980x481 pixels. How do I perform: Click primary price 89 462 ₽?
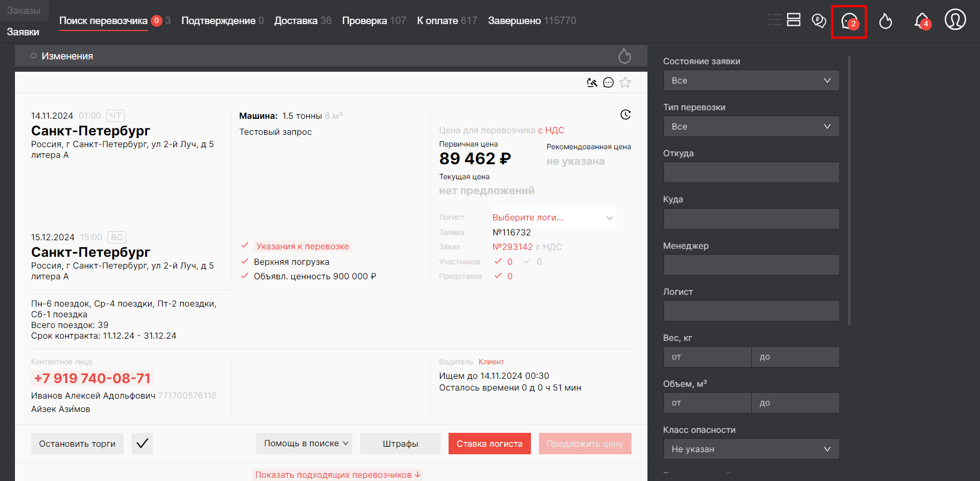click(x=475, y=158)
